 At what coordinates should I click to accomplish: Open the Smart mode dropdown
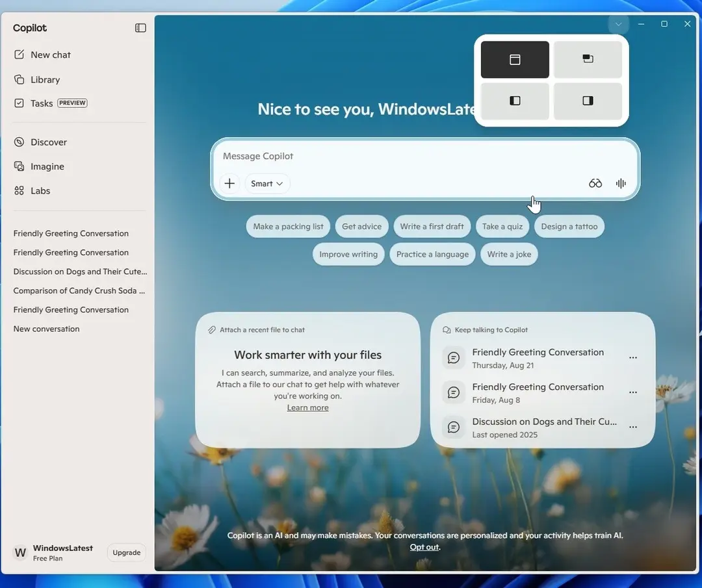point(267,183)
